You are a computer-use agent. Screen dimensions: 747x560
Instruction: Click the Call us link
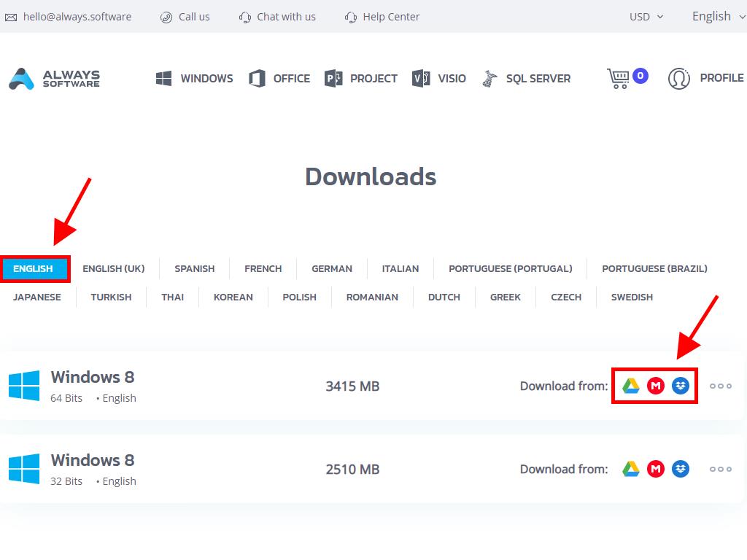(194, 17)
